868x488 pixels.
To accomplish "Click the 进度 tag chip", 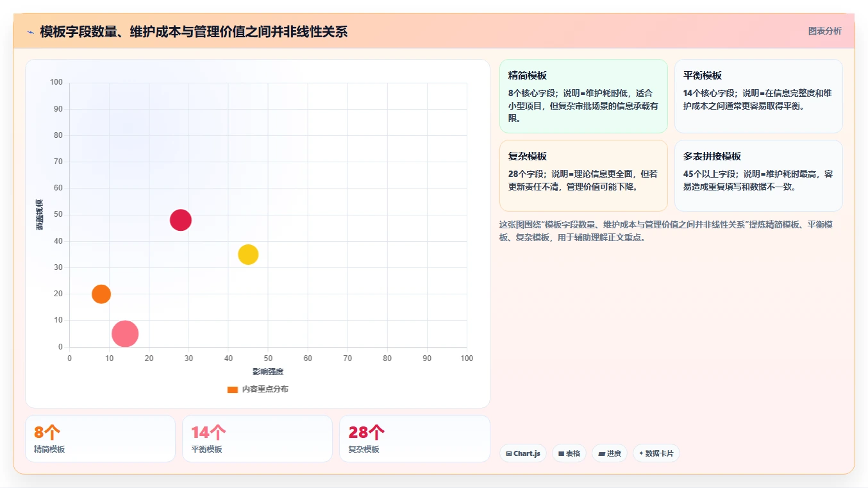I will (610, 453).
